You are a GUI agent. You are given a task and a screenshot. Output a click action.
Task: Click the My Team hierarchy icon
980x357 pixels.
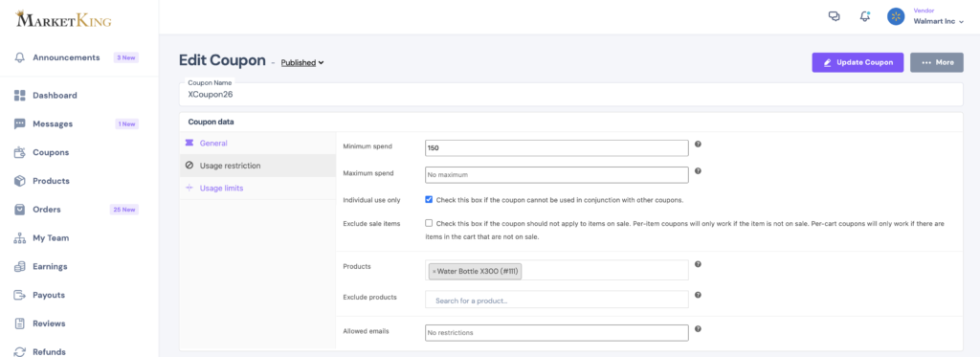(19, 238)
